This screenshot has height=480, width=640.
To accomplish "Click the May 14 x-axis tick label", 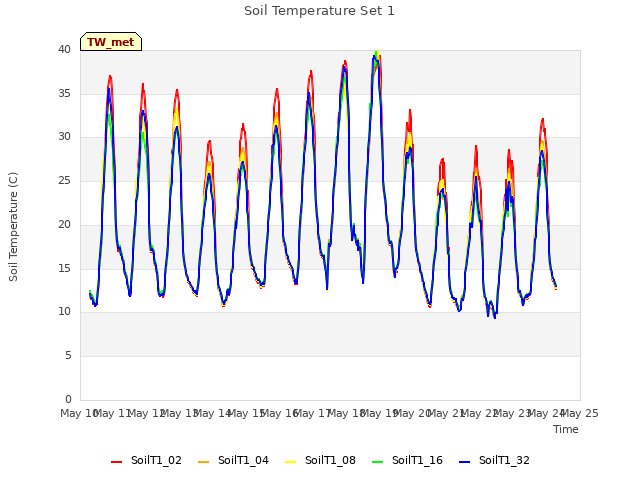I will click(x=212, y=413).
